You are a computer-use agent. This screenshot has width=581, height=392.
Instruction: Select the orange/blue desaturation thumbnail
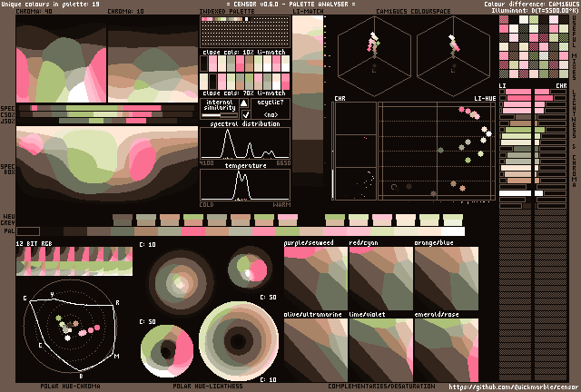pyautogui.click(x=446, y=279)
